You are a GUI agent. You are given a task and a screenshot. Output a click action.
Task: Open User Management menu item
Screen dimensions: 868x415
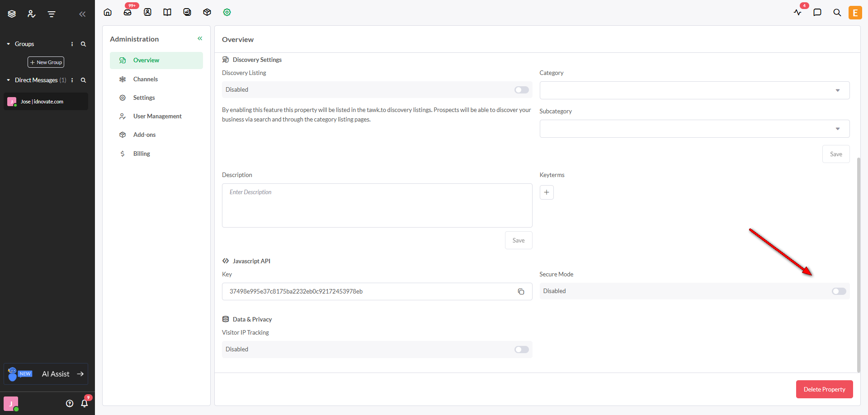pyautogui.click(x=157, y=116)
